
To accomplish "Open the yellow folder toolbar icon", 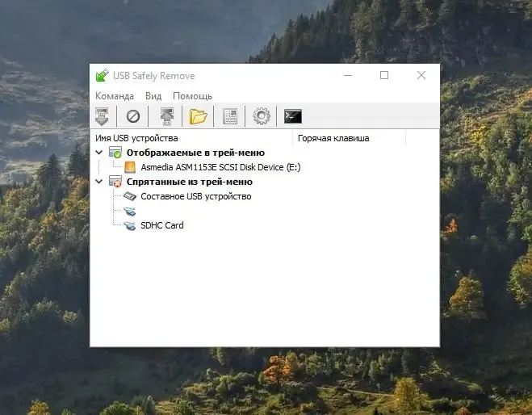I will click(198, 116).
